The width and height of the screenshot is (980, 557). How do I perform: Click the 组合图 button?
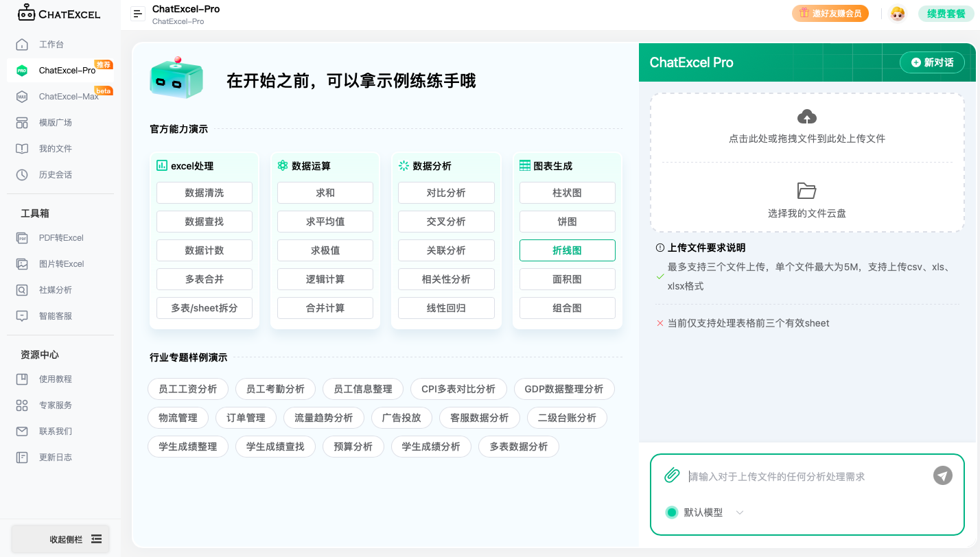click(568, 308)
